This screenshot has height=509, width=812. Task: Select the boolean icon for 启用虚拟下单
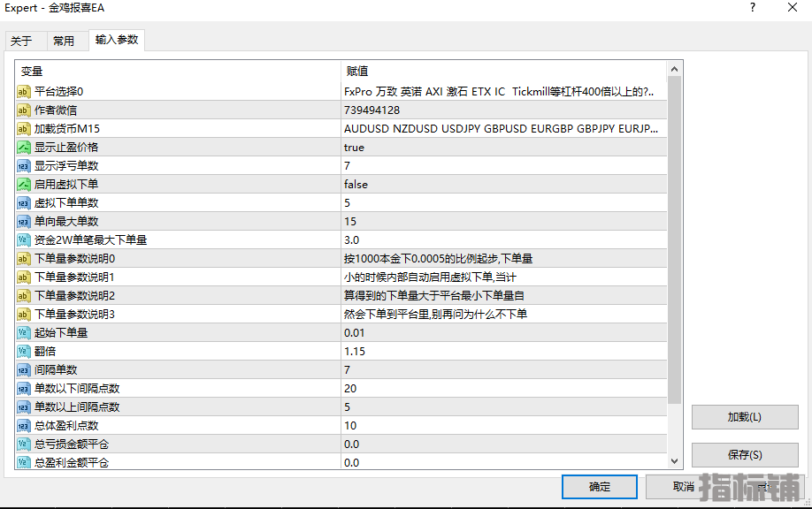23,185
